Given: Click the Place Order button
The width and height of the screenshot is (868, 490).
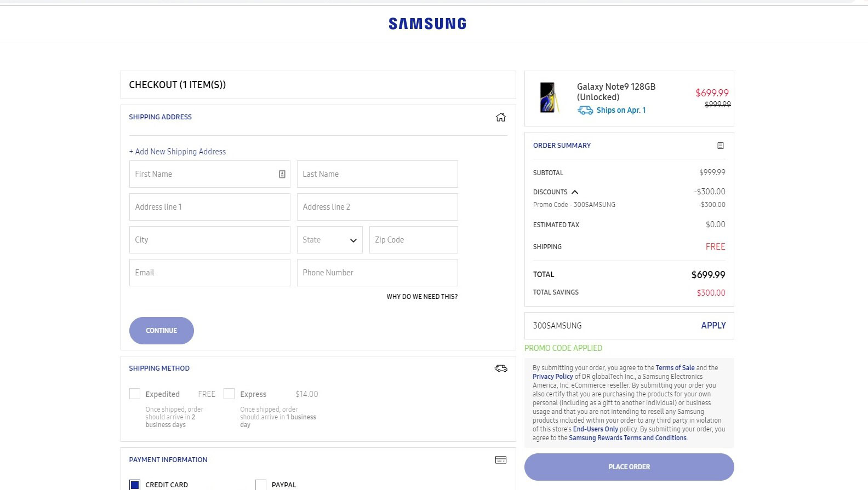Looking at the screenshot, I should (x=629, y=467).
